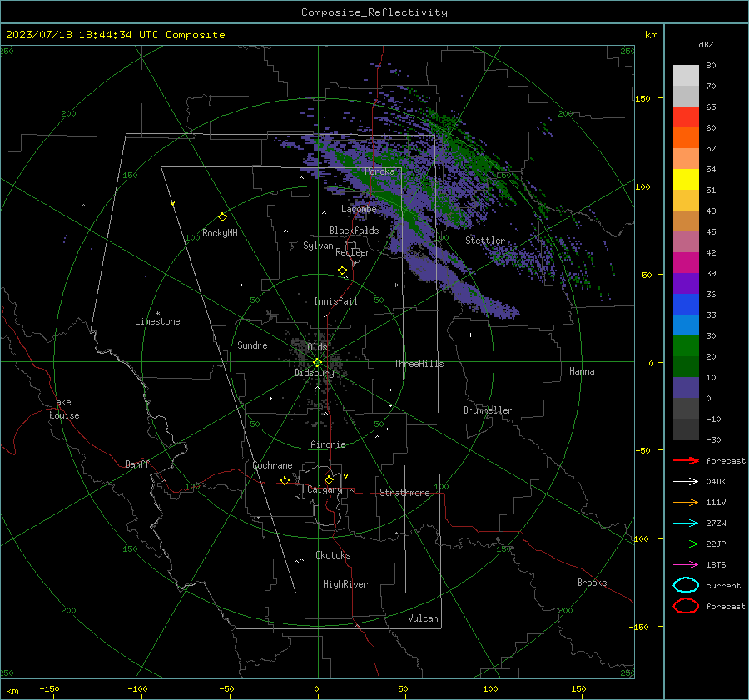The image size is (749, 700).
Task: Pick the green swatch between 30 and 20
Action: 686,346
